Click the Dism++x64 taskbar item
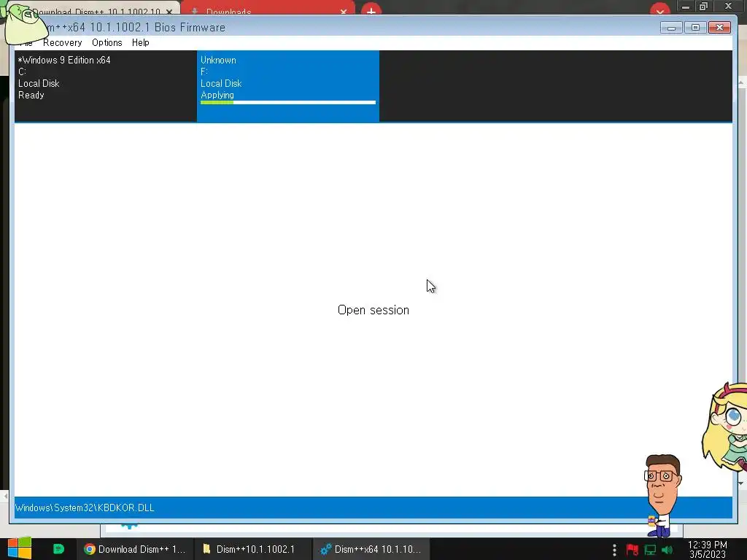 click(371, 549)
